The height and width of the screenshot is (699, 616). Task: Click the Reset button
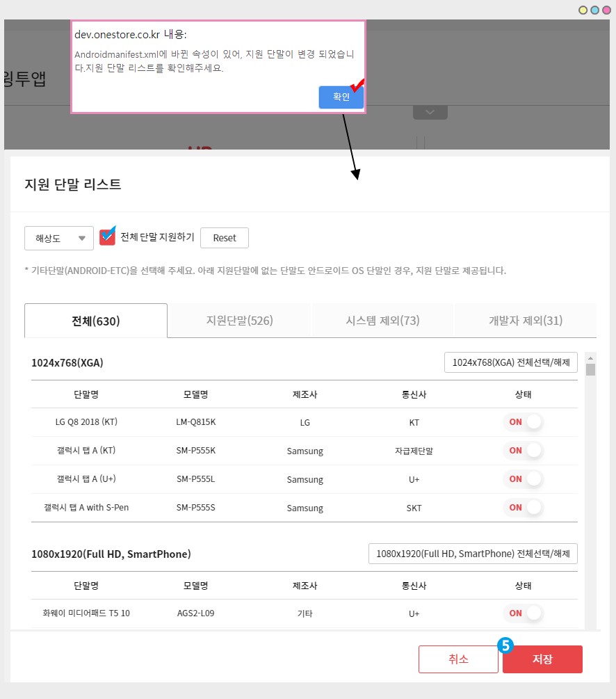(224, 237)
